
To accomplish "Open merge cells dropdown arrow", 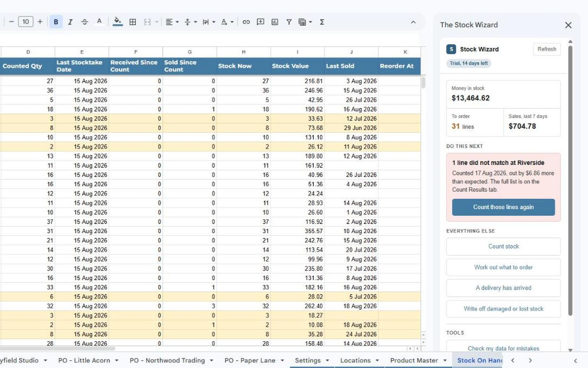I will click(x=156, y=22).
